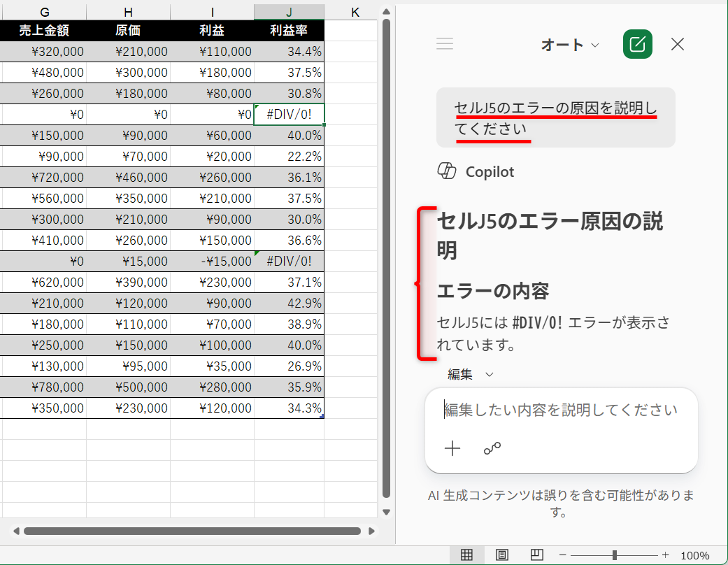
Task: Click cell with ¥70,000 in 原価 column
Action: click(128, 157)
